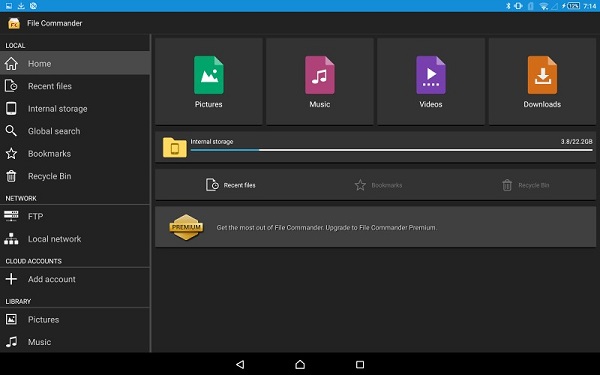The image size is (600, 375).
Task: Tap the yellow Internal storage folder icon
Action: [x=174, y=147]
